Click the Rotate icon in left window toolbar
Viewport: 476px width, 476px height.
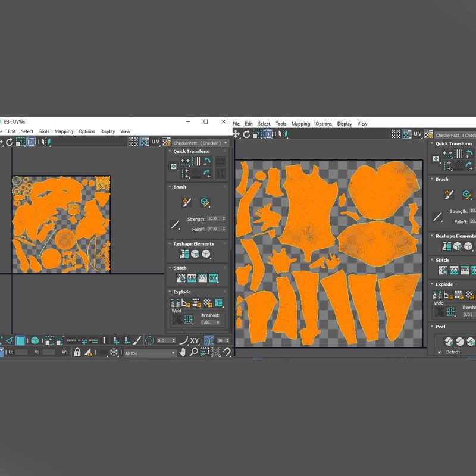click(x=10, y=142)
